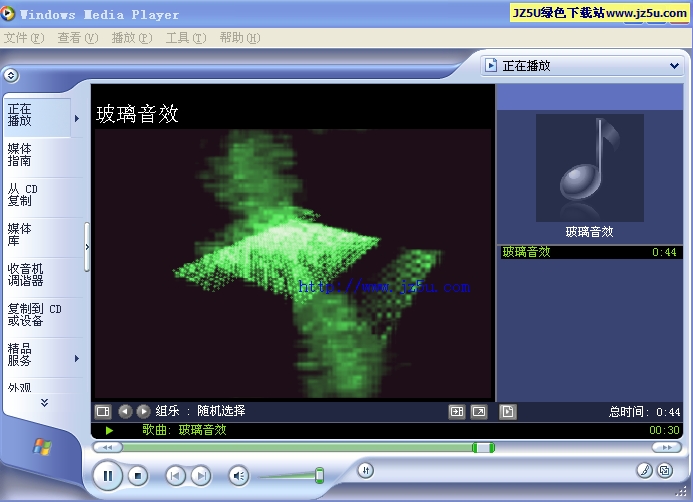Image resolution: width=693 pixels, height=502 pixels.
Task: Select the next visualization
Action: [x=143, y=412]
